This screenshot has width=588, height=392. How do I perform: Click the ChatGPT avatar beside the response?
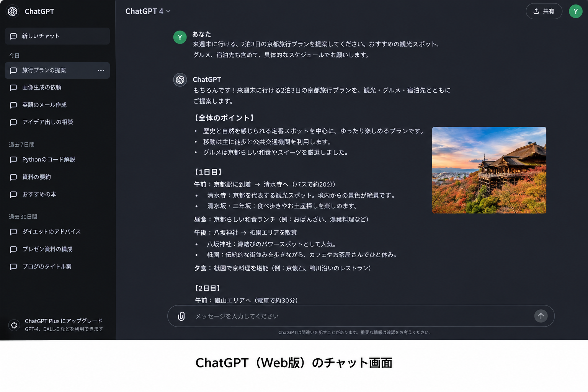pyautogui.click(x=180, y=80)
